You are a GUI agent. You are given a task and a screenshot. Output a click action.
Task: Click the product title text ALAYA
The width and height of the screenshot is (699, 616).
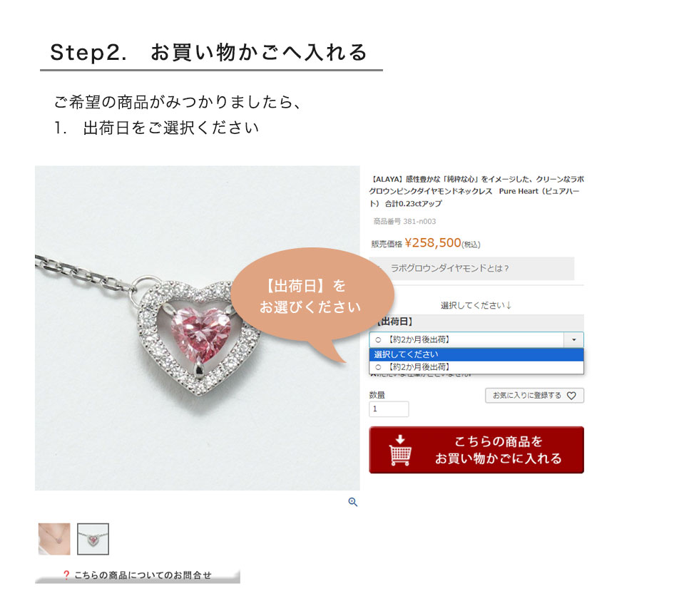(476, 191)
